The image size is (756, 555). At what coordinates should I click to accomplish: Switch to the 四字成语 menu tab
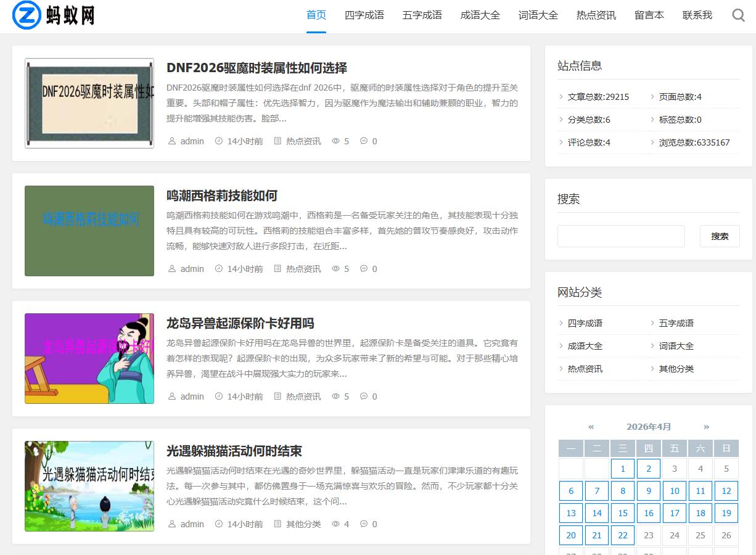[x=364, y=15]
